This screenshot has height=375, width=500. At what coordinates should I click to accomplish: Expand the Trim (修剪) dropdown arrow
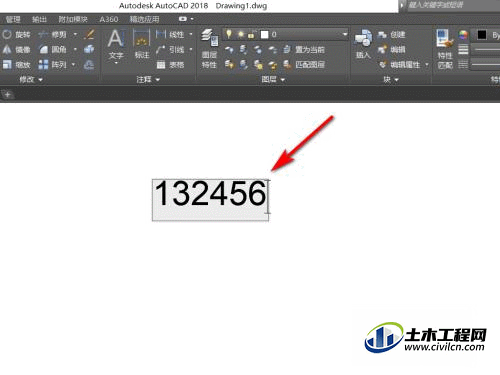pyautogui.click(x=75, y=34)
